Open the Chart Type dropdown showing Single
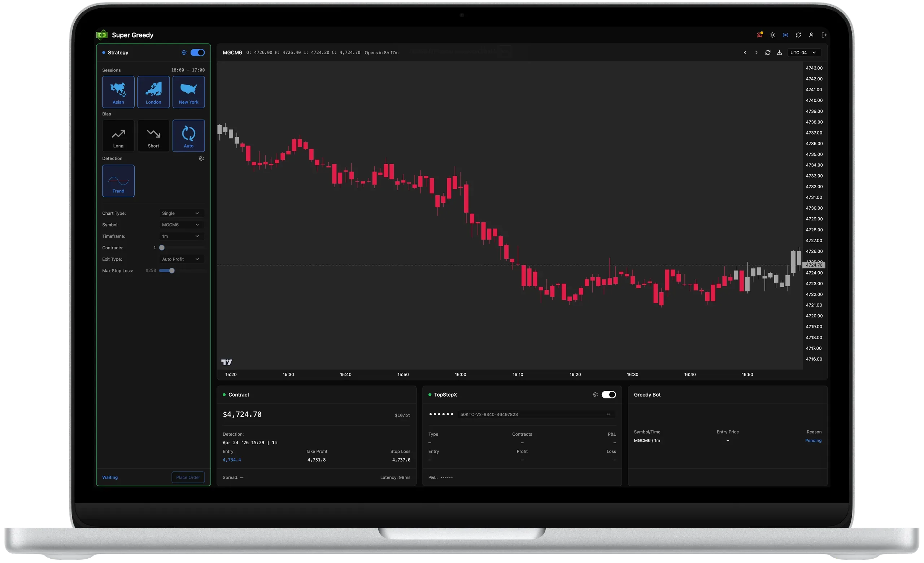The width and height of the screenshot is (924, 563). (182, 213)
